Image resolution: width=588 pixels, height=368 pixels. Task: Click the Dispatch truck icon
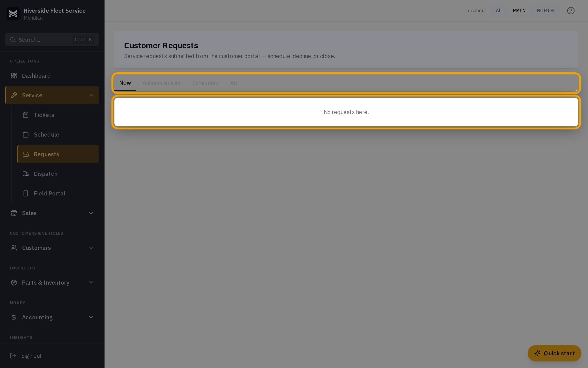tap(26, 174)
